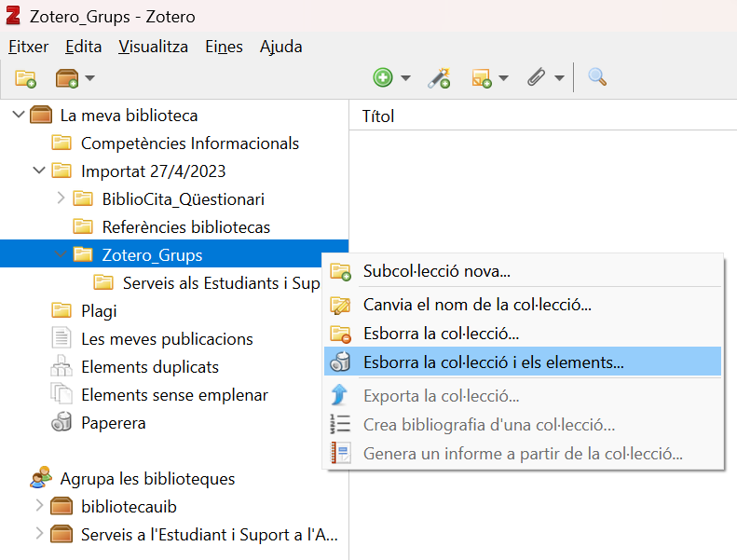The image size is (737, 560).
Task: Select the Importat 27/4/2023 collection
Action: [153, 171]
